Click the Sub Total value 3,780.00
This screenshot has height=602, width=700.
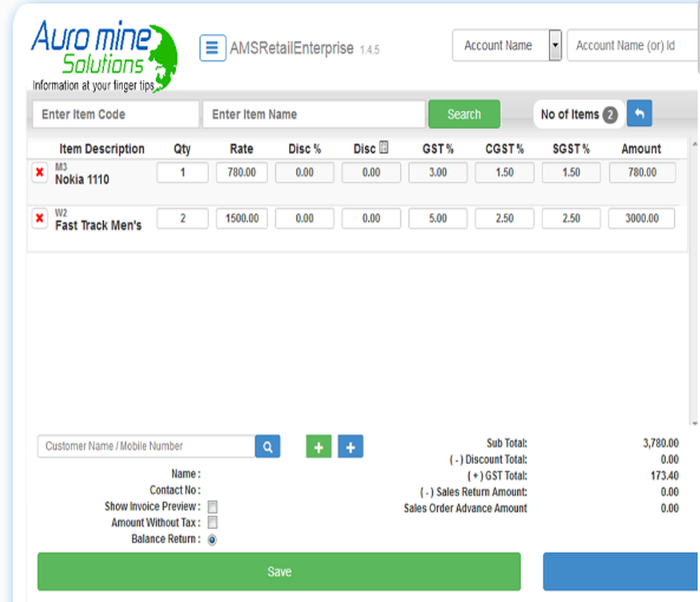click(x=661, y=443)
